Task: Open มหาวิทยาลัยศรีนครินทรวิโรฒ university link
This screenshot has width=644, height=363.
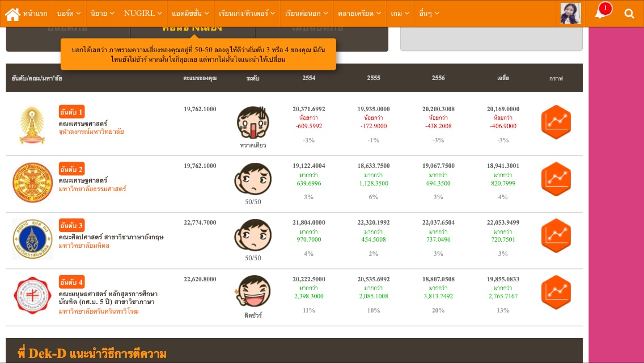Action: (x=99, y=311)
